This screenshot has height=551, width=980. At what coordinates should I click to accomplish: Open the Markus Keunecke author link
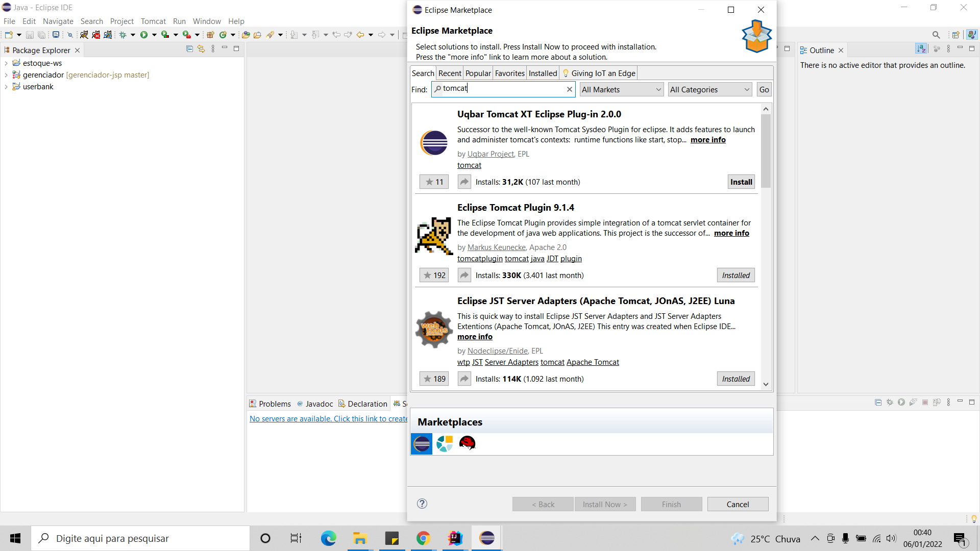tap(497, 247)
